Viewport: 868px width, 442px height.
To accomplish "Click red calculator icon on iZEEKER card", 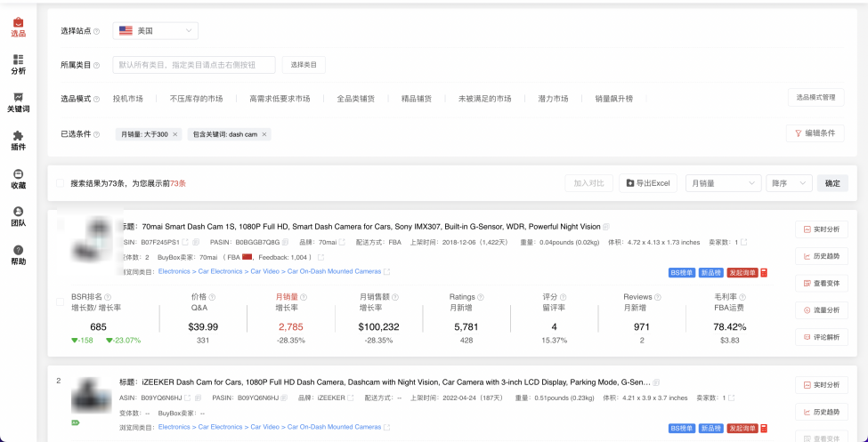I will [764, 428].
